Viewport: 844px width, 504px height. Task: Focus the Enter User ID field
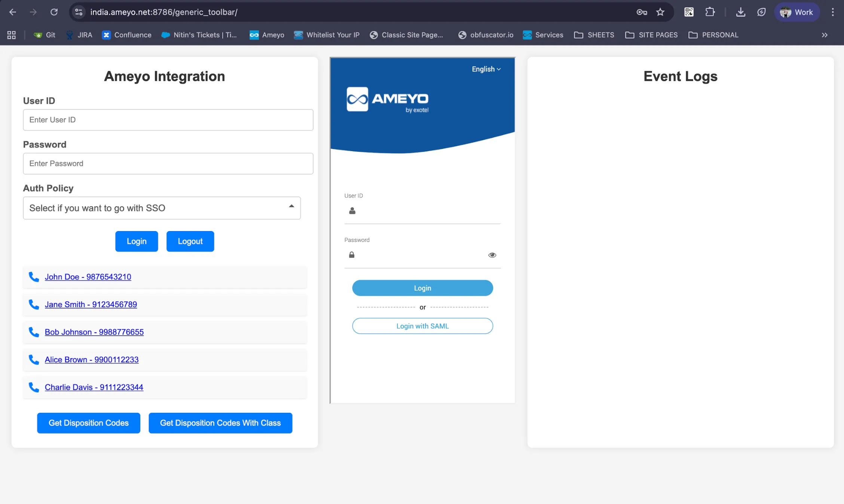click(x=168, y=120)
